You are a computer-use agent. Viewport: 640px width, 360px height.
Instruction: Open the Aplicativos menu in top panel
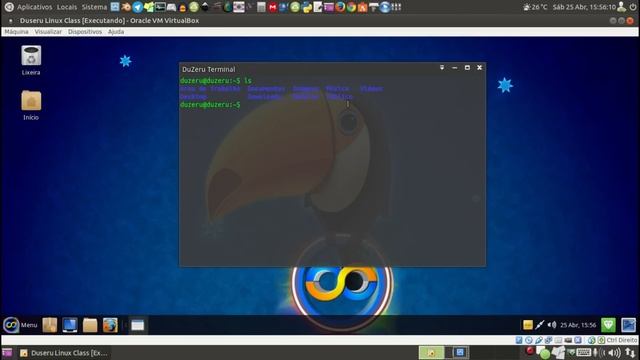click(34, 7)
